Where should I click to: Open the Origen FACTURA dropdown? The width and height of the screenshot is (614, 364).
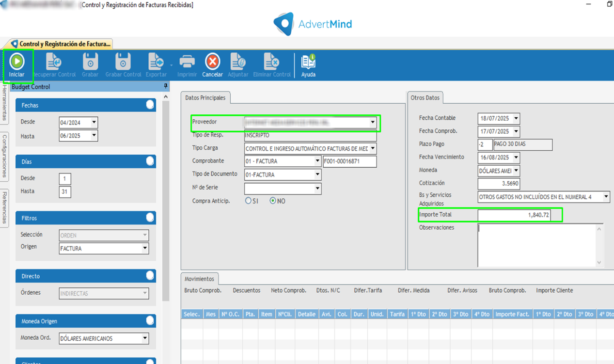point(144,248)
